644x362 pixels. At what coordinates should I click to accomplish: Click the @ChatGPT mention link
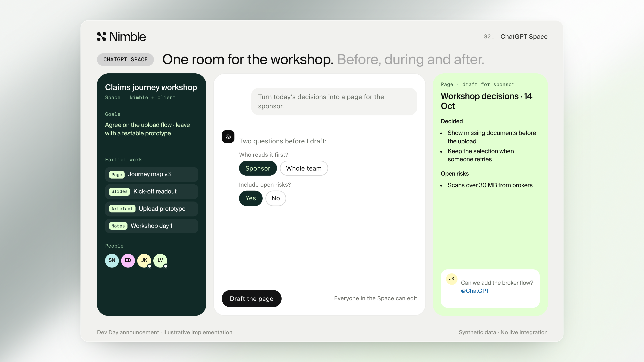(x=475, y=291)
